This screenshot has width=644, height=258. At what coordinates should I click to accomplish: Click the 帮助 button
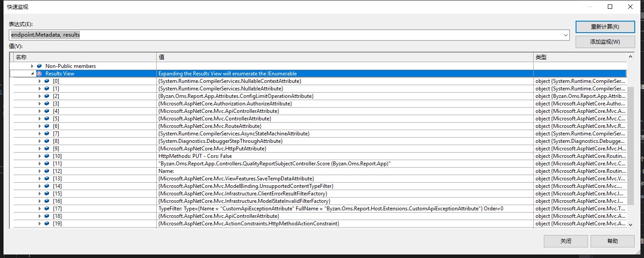tap(613, 241)
